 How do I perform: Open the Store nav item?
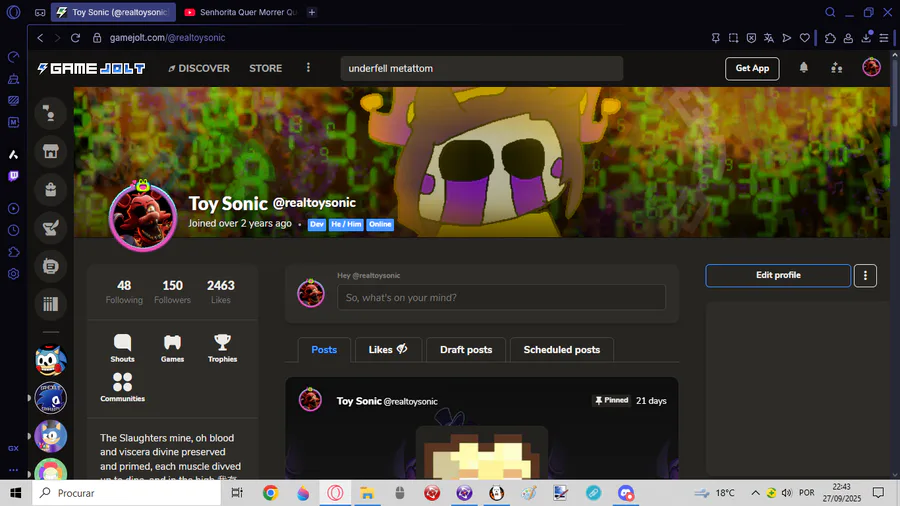click(x=266, y=68)
